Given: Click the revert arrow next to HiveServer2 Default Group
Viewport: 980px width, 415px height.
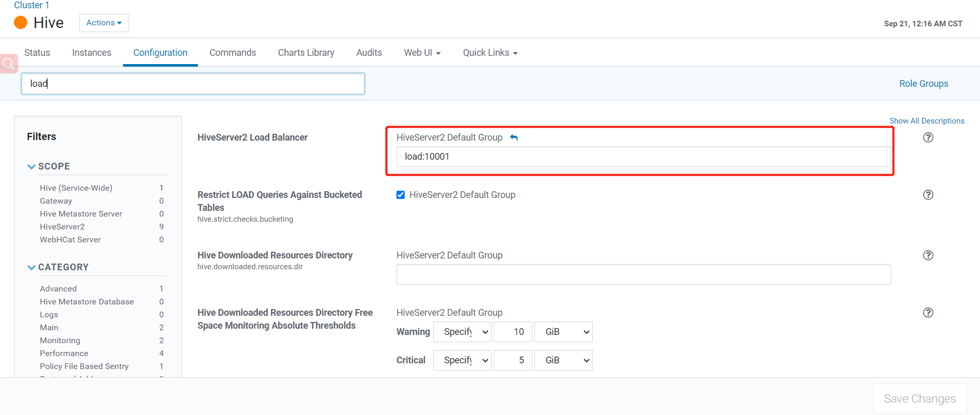Looking at the screenshot, I should [x=514, y=137].
